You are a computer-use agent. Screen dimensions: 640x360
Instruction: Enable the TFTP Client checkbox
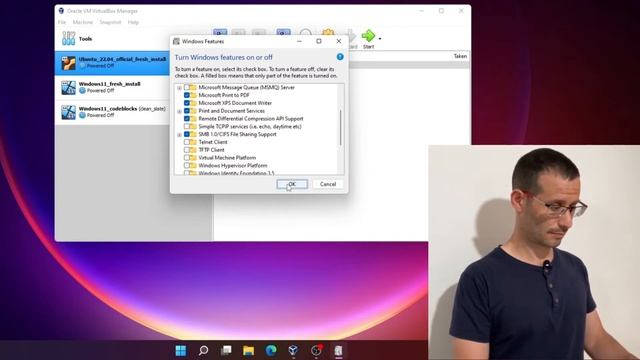[187, 150]
